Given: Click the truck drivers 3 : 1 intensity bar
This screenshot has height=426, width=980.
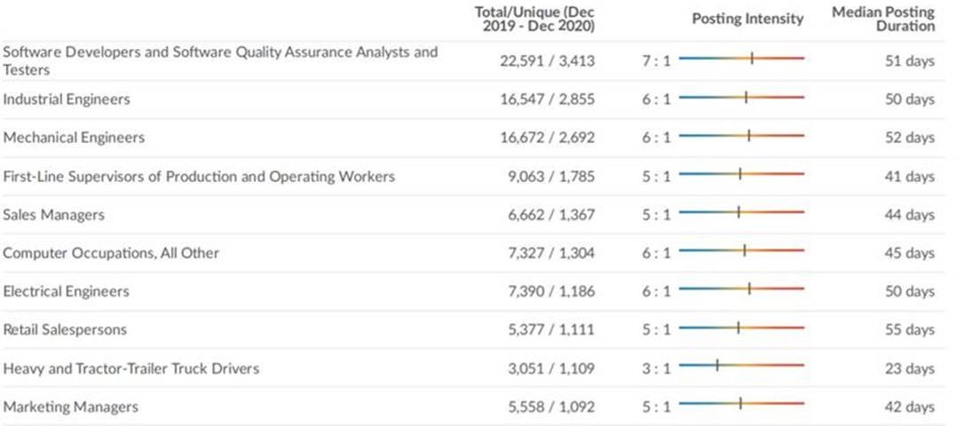Looking at the screenshot, I should (x=741, y=365).
